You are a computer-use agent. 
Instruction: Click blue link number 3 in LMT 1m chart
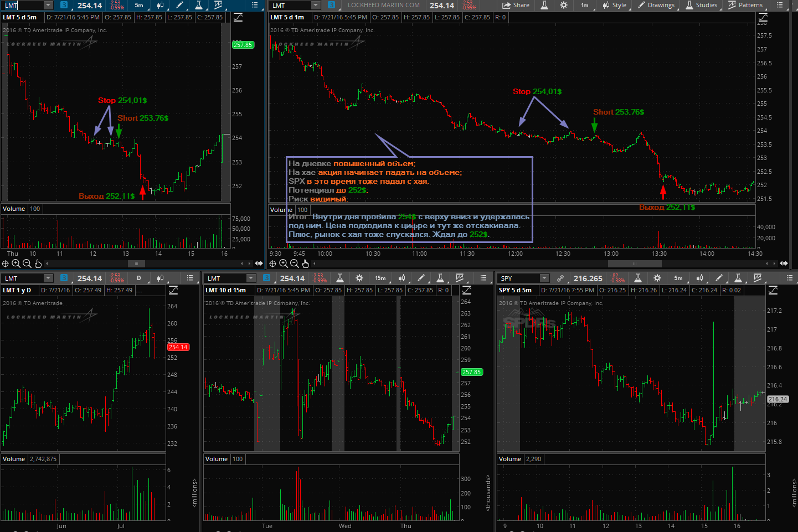coord(332,5)
